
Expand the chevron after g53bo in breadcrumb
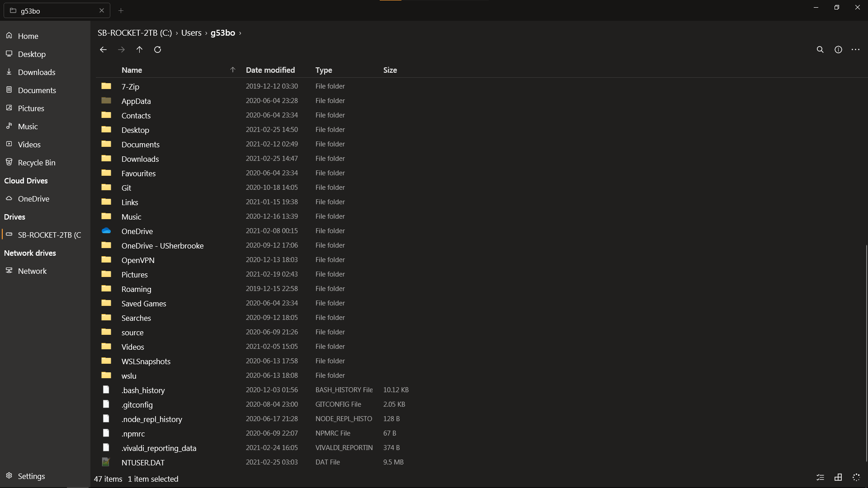tap(240, 33)
